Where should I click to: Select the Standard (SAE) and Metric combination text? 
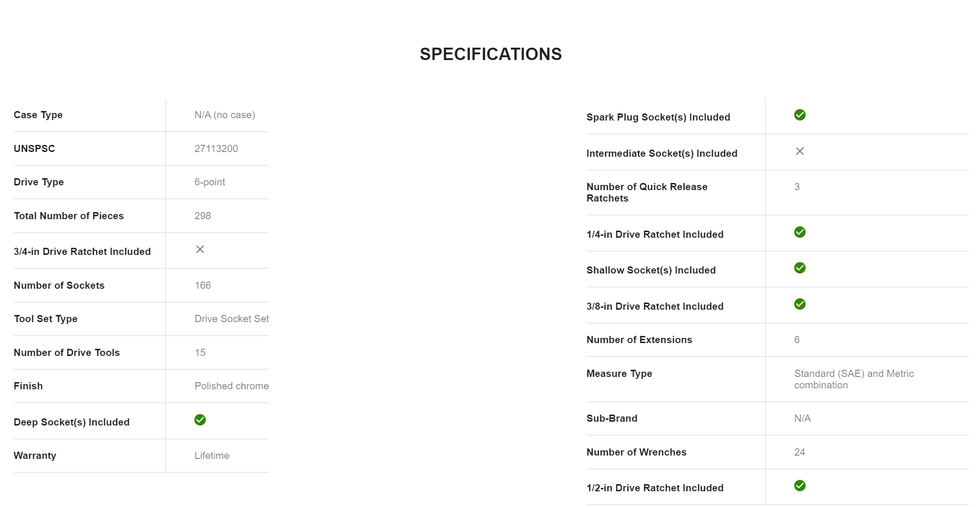click(x=854, y=379)
